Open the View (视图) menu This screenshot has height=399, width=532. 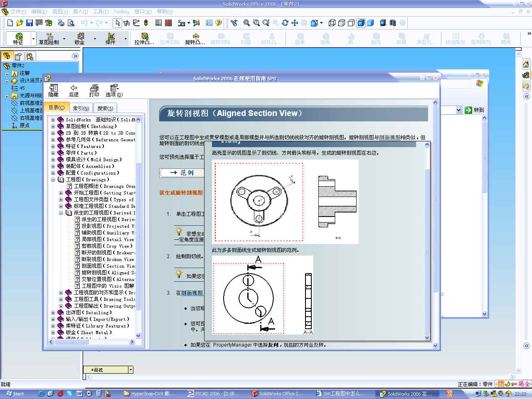pos(60,12)
